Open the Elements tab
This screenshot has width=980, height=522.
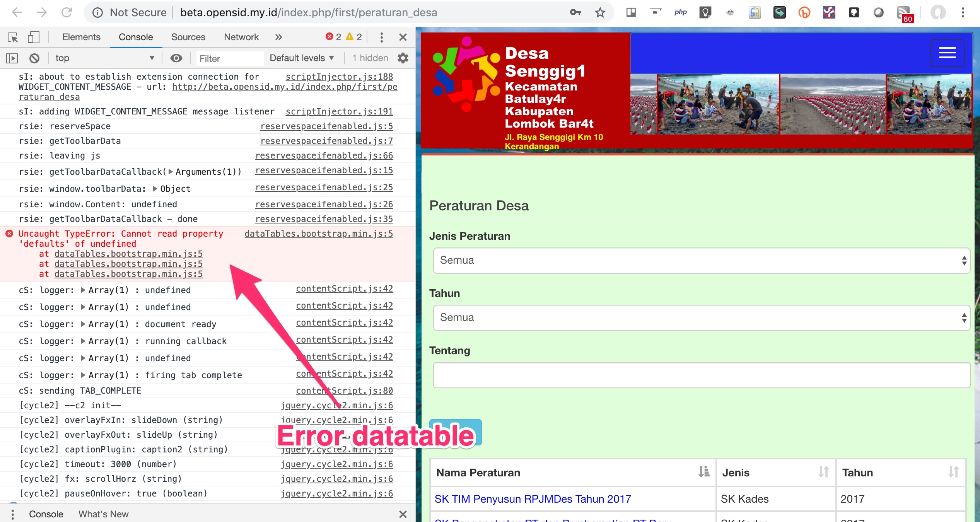click(81, 37)
